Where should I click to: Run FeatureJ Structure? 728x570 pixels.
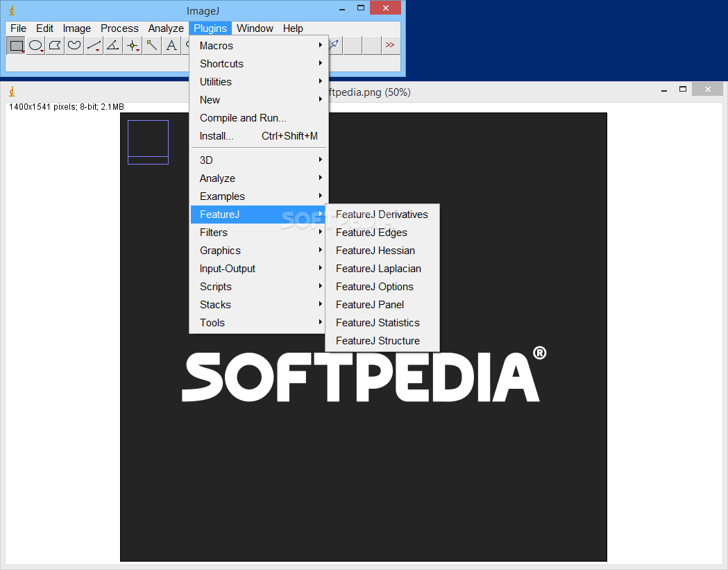(x=382, y=342)
